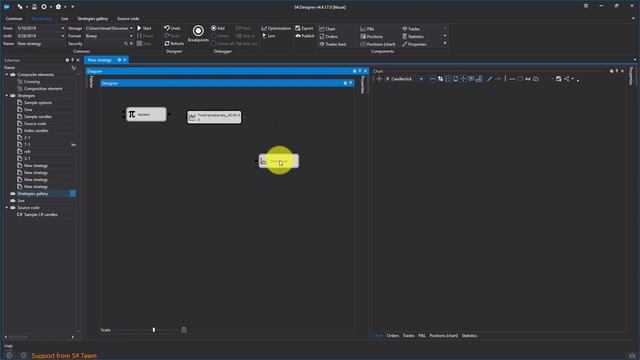
Task: Publish the strategy
Action: 304,36
